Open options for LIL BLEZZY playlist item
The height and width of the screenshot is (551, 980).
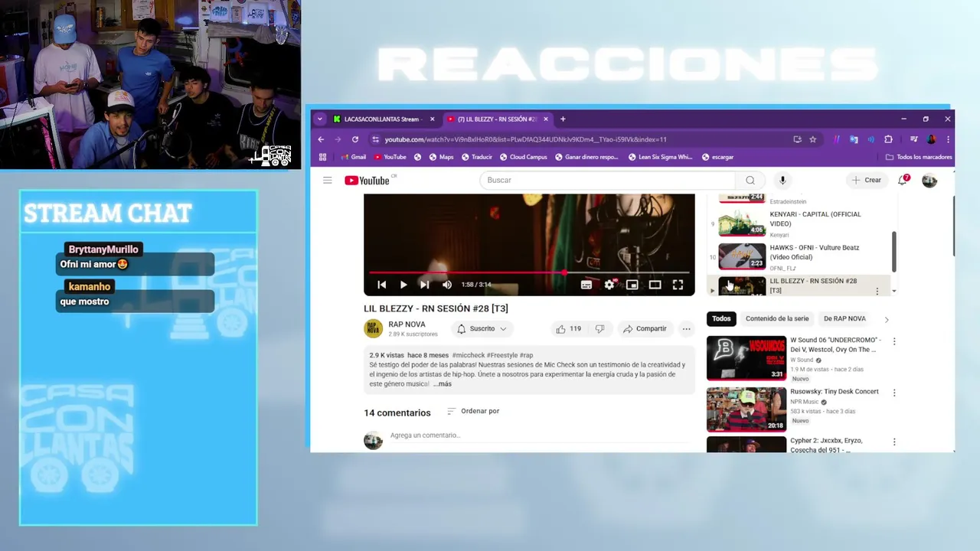click(877, 291)
